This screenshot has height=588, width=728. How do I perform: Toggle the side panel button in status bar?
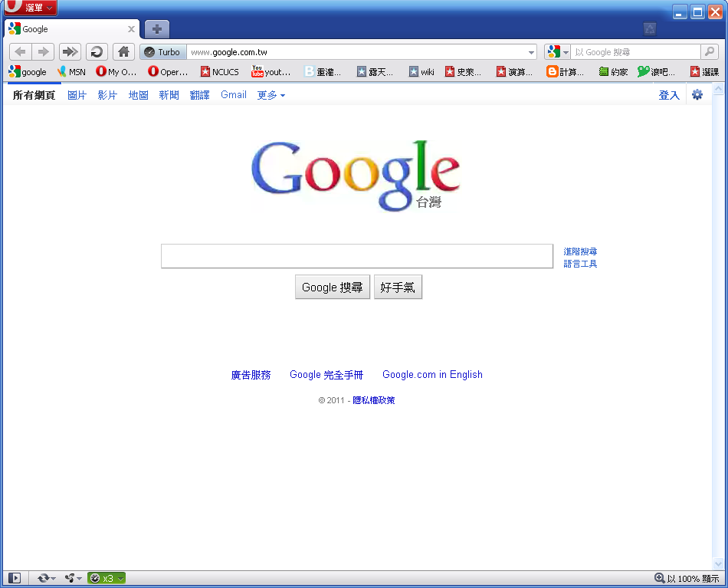pos(15,578)
